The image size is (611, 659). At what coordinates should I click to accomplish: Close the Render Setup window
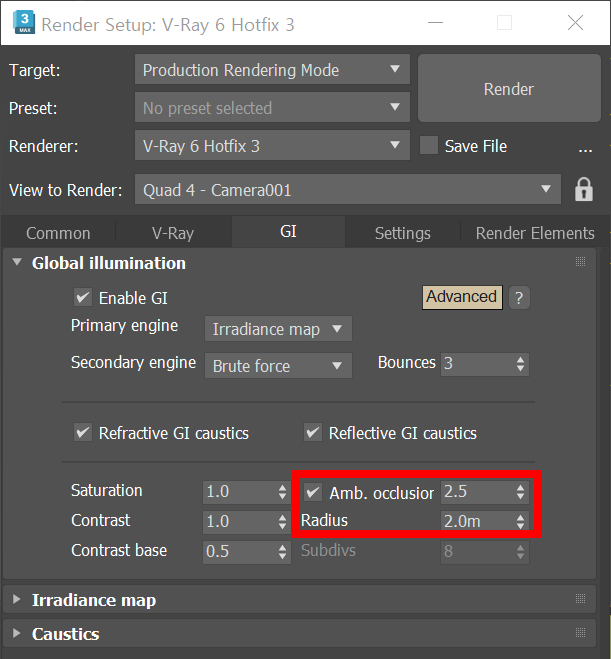coord(575,23)
